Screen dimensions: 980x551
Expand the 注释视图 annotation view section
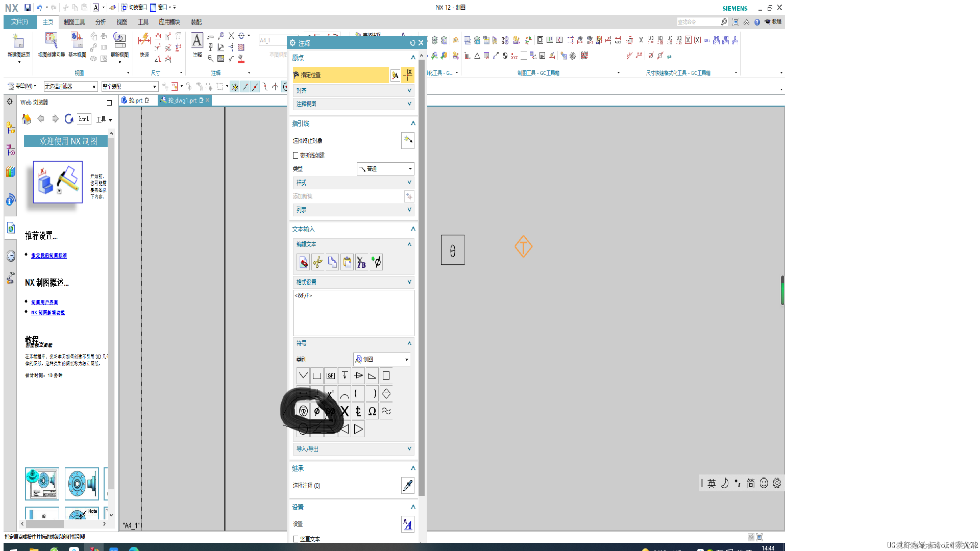pos(353,104)
